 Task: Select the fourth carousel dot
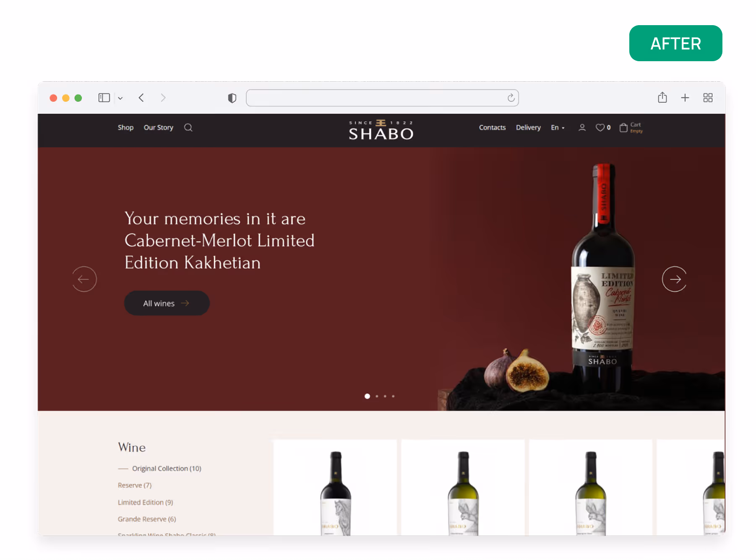[x=393, y=396]
